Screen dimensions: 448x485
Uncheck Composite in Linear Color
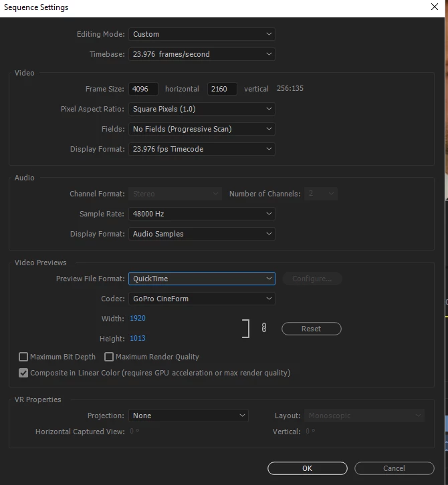[x=23, y=373]
